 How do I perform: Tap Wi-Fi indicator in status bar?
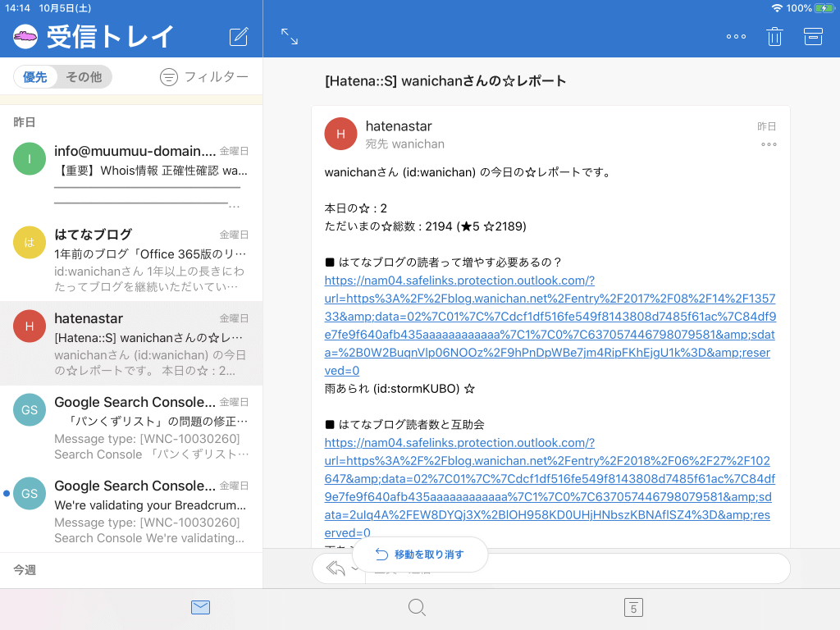tap(777, 8)
